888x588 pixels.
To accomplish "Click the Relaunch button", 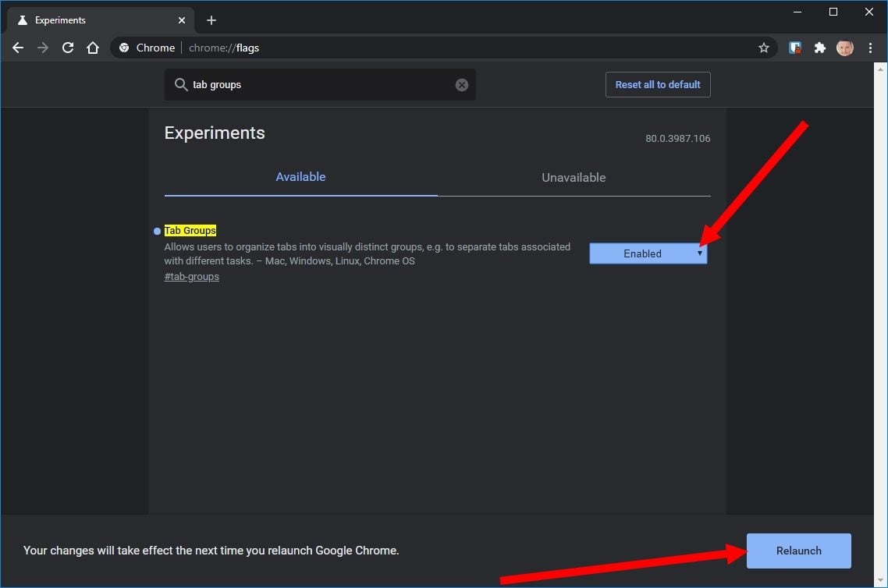I will tap(798, 551).
